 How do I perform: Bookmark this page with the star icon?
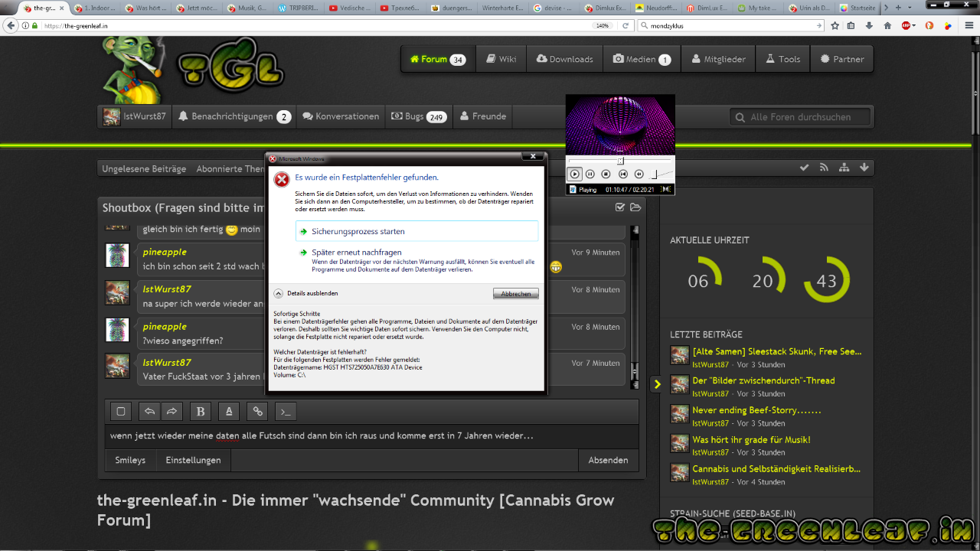click(835, 25)
